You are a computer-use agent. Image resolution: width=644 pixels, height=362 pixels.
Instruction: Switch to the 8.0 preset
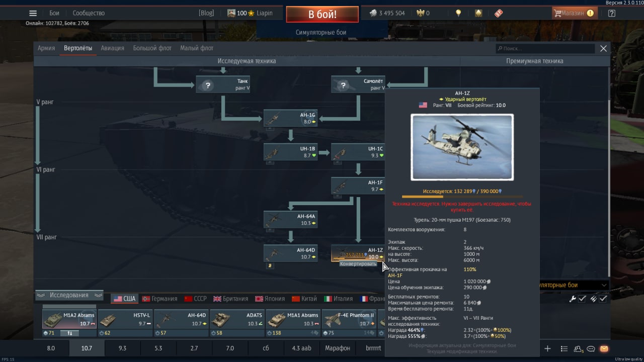[51, 348]
